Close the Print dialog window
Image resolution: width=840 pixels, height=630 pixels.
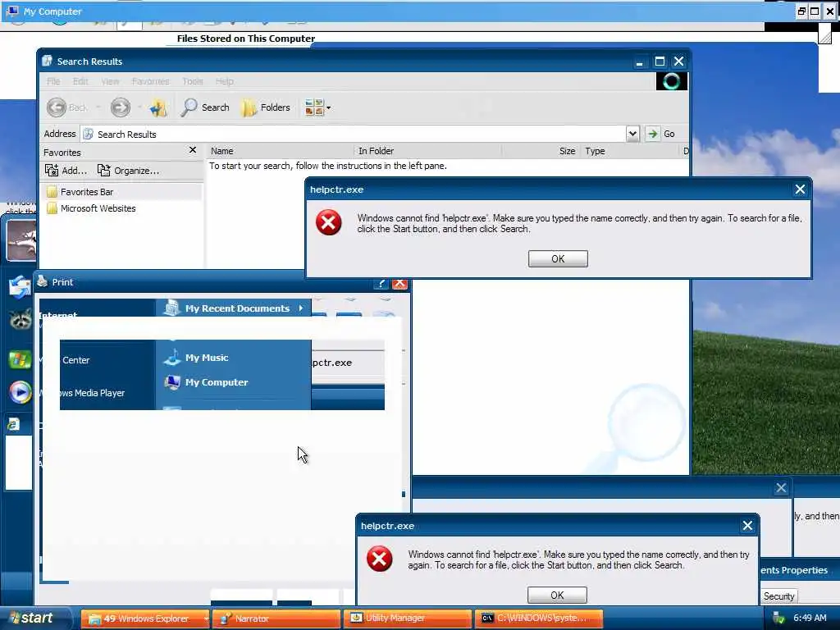[x=399, y=283]
